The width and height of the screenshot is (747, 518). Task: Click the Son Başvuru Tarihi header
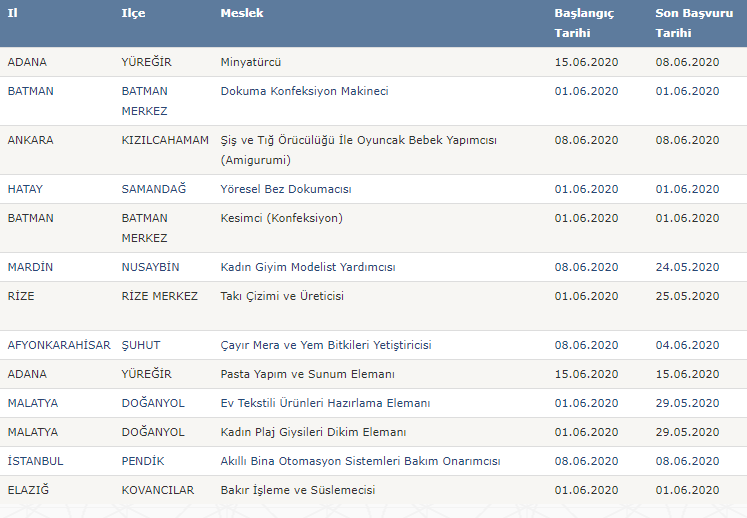[694, 23]
